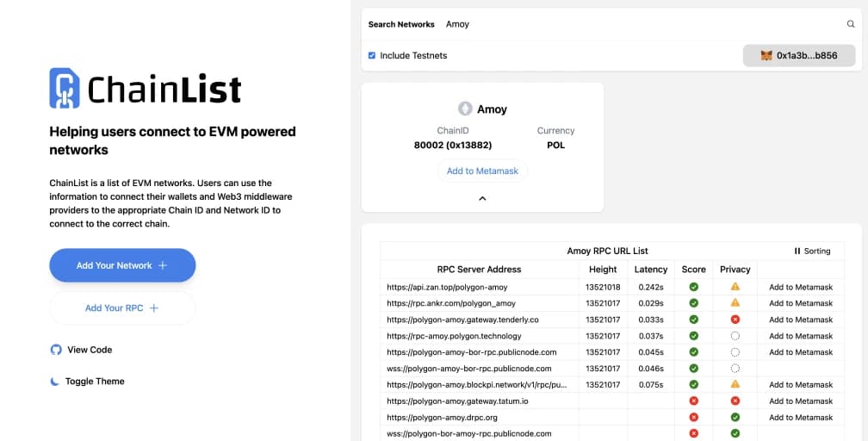868x441 pixels.
Task: Add tenderly.co gateway RPC to Metamask
Action: click(801, 320)
